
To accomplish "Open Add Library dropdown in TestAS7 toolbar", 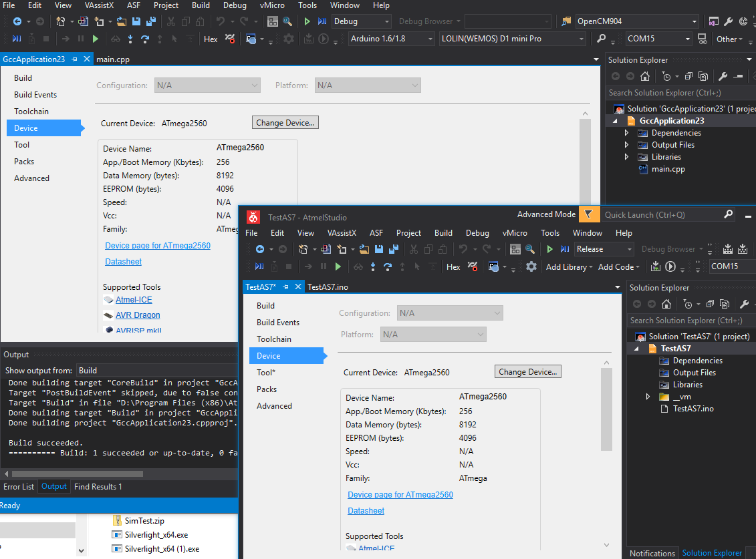I will tap(569, 266).
